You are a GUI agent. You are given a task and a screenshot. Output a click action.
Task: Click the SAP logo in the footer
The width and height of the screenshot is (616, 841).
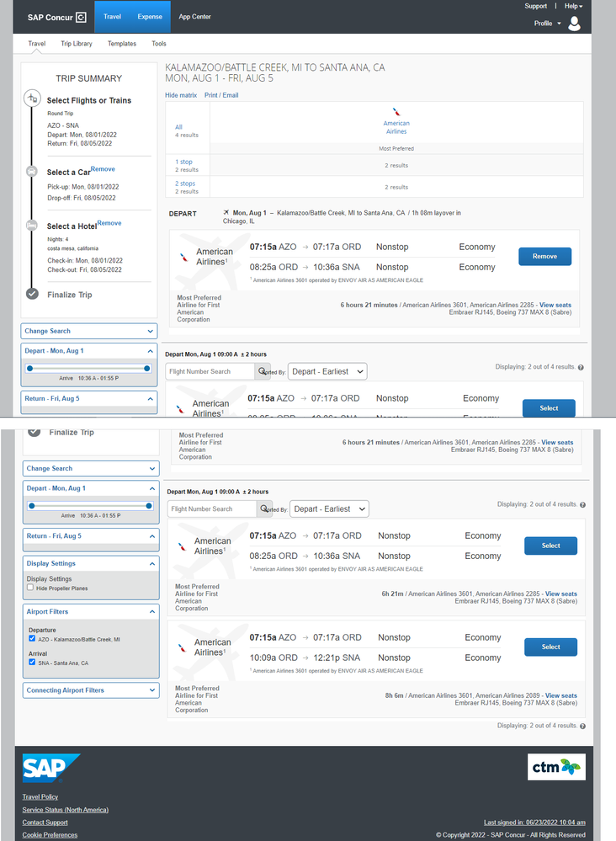pos(51,768)
